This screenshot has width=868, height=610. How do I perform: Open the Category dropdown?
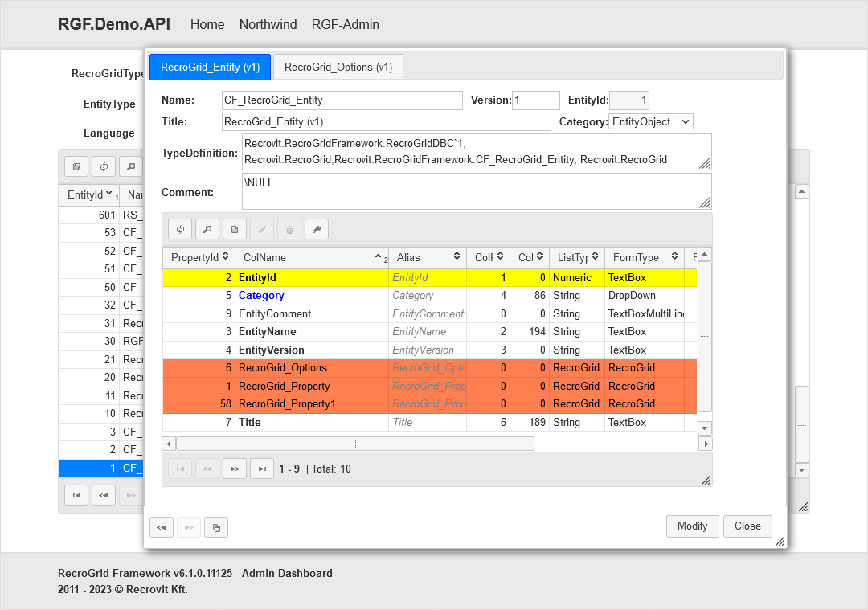pyautogui.click(x=651, y=121)
